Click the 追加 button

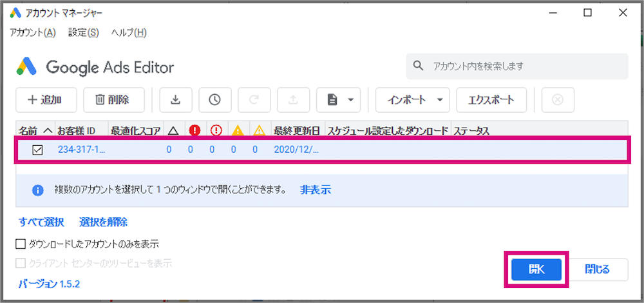[46, 99]
